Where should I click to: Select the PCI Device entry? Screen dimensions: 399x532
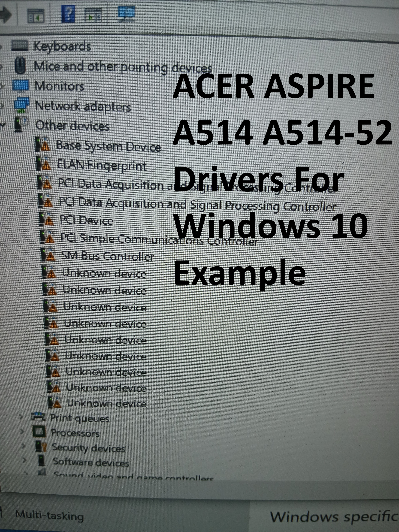coord(86,220)
